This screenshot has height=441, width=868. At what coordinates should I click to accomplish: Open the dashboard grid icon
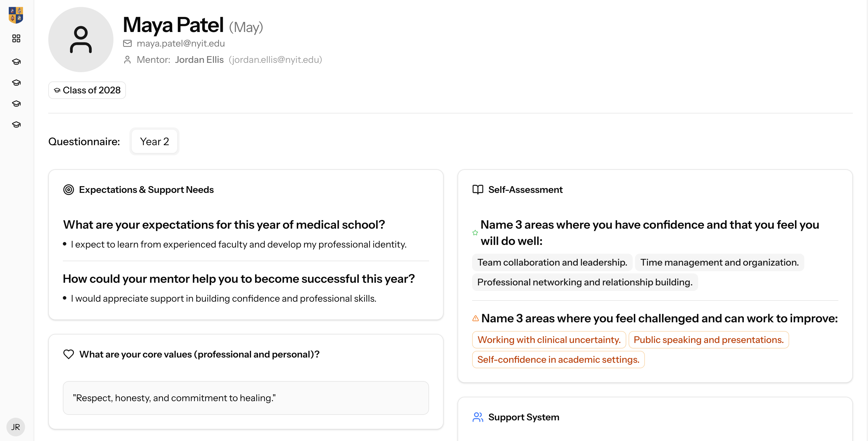[x=16, y=38]
